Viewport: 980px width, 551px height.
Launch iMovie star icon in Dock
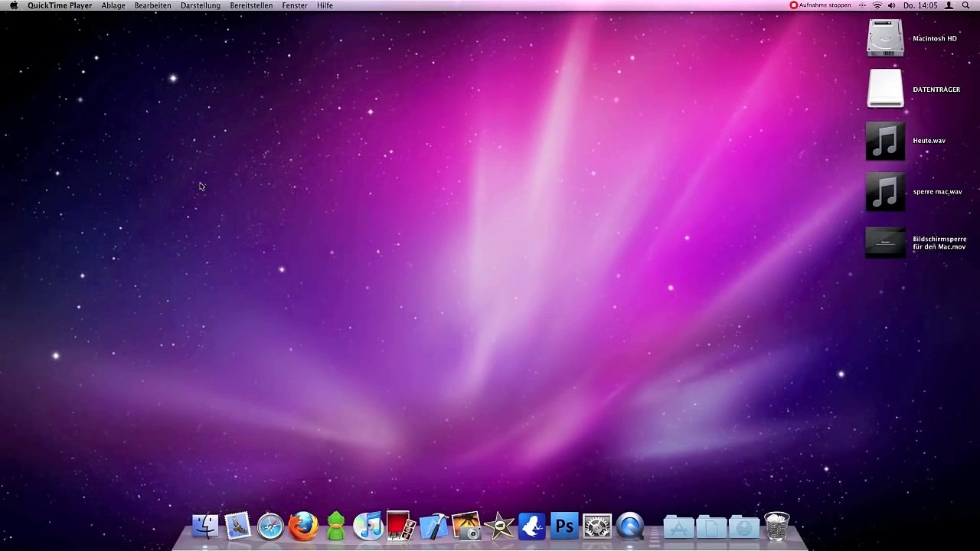(x=499, y=527)
